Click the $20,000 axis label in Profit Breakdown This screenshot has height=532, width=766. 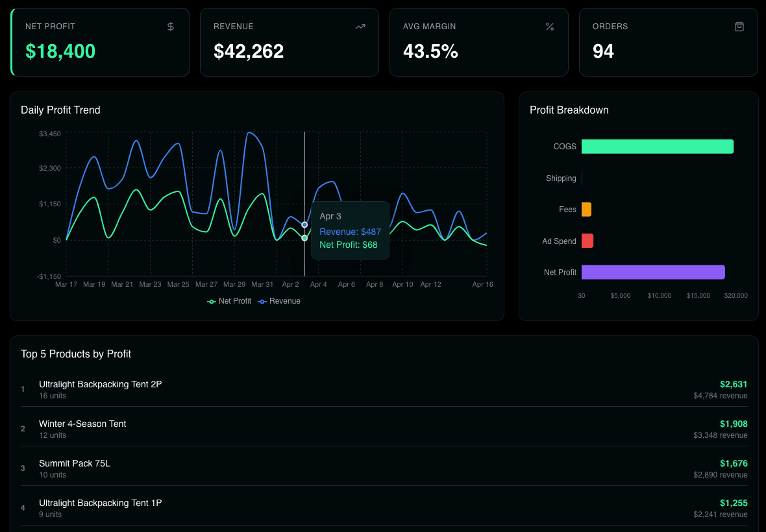pyautogui.click(x=735, y=296)
